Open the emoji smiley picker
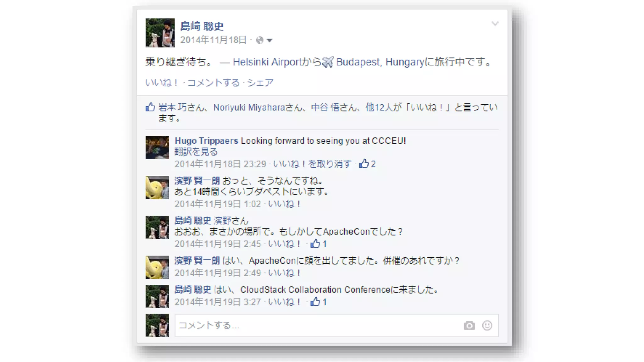644x362 pixels. point(487,325)
